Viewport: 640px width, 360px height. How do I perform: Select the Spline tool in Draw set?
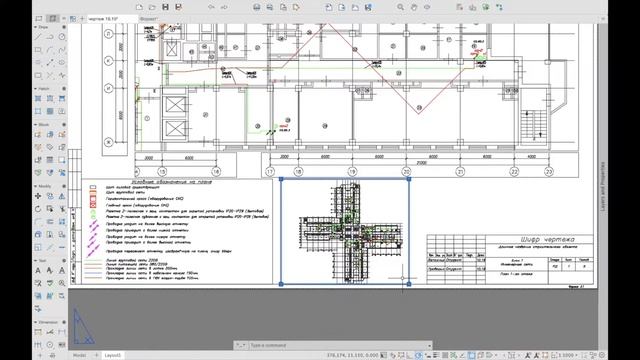[x=62, y=50]
